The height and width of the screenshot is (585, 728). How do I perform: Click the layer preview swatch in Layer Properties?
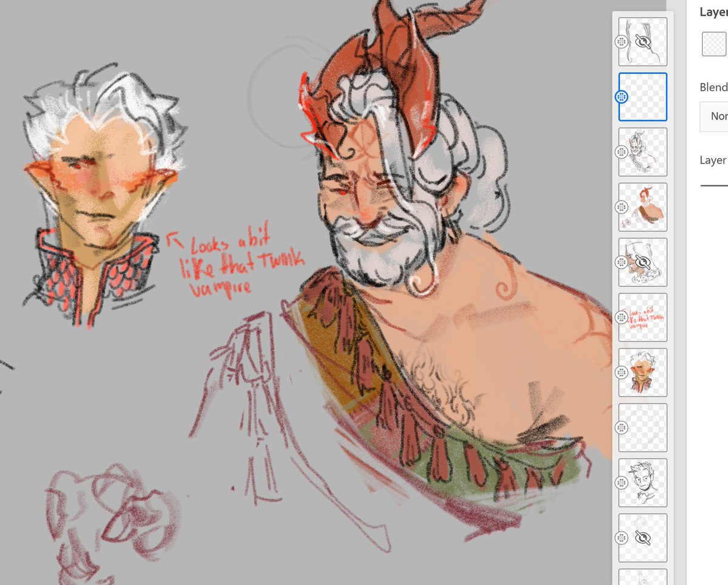pyautogui.click(x=715, y=44)
